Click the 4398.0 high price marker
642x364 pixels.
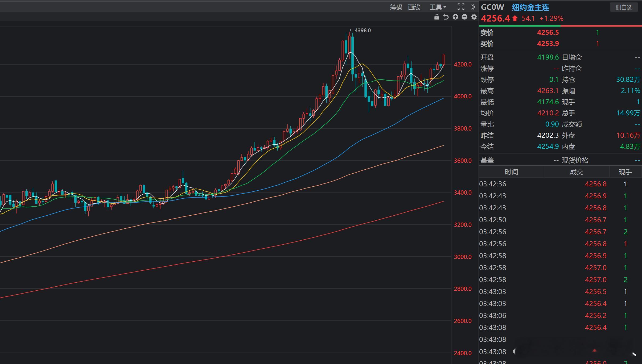pos(361,30)
